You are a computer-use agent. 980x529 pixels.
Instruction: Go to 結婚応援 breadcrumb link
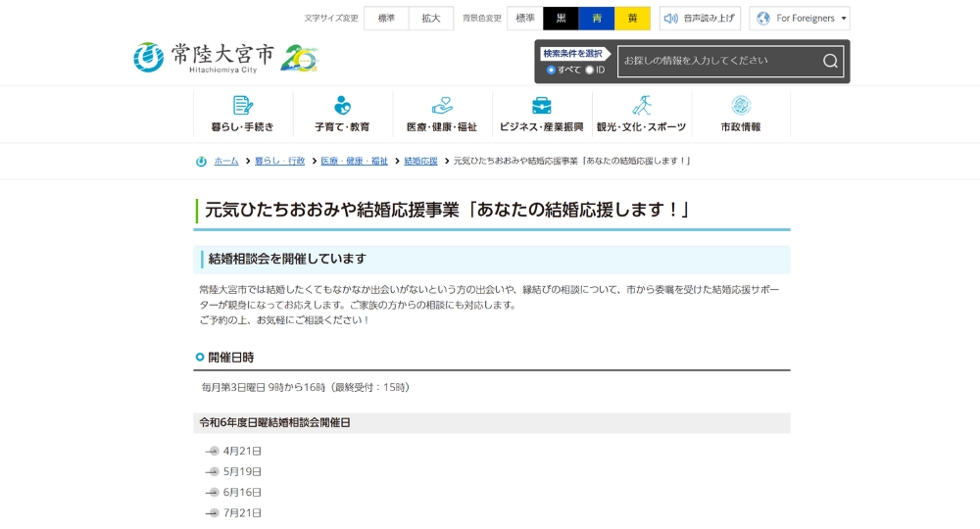click(x=420, y=161)
